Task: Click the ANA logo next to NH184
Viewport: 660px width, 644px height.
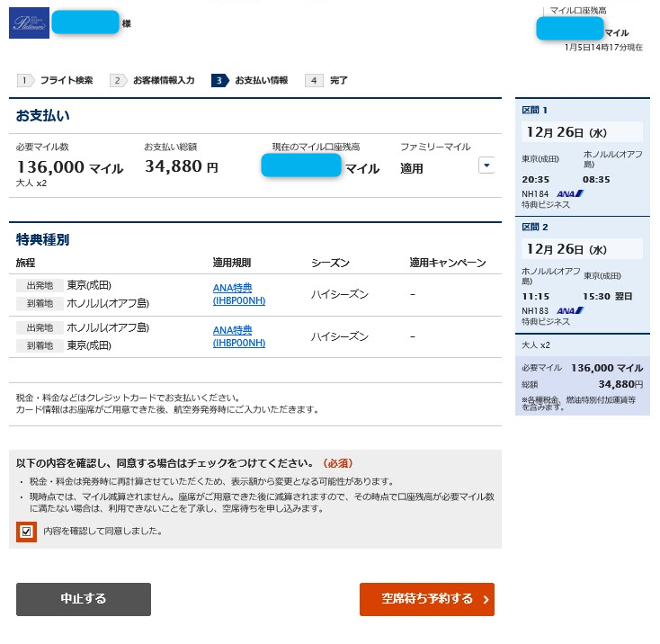Action: pos(570,193)
